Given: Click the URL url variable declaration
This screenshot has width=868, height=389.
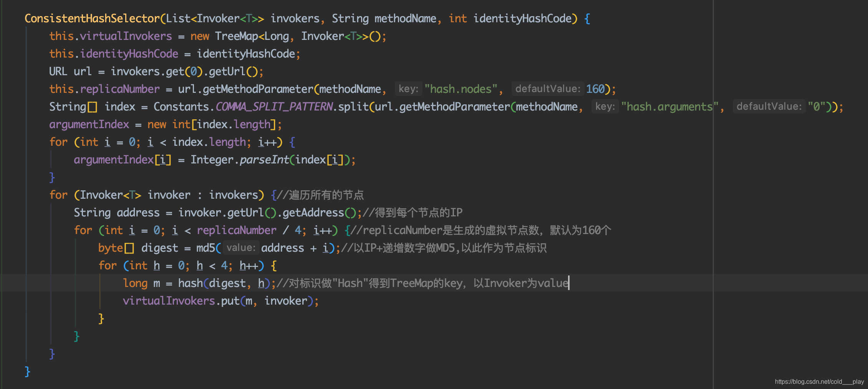Looking at the screenshot, I should (70, 71).
